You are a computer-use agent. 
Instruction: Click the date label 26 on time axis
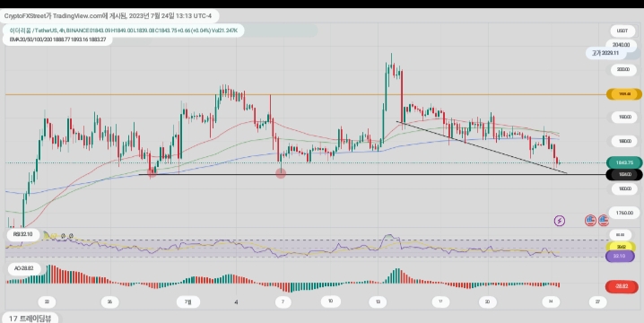pos(109,301)
